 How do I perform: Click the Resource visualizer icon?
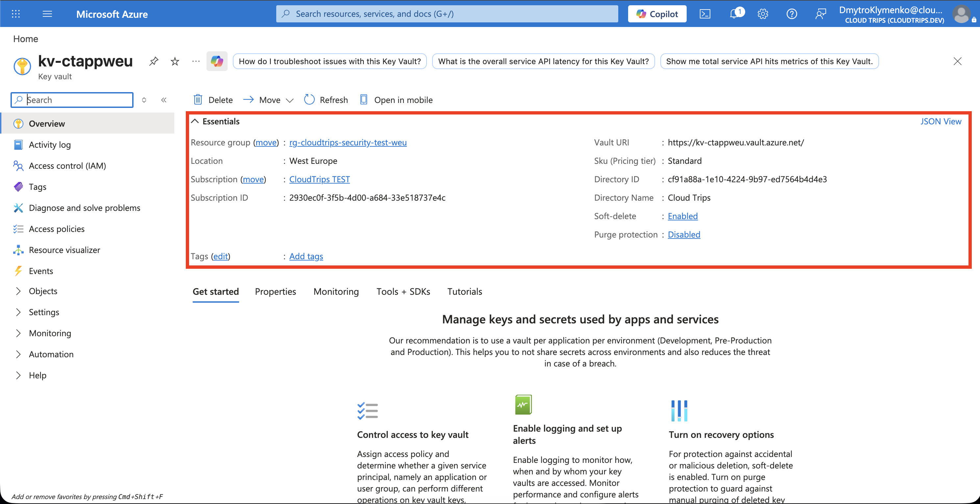tap(18, 250)
